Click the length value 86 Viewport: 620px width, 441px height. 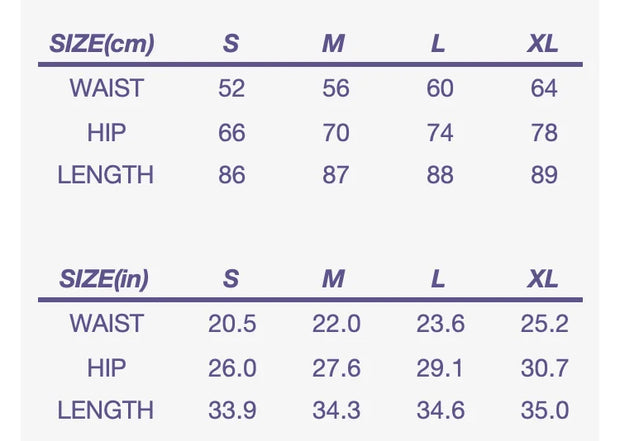pos(231,175)
